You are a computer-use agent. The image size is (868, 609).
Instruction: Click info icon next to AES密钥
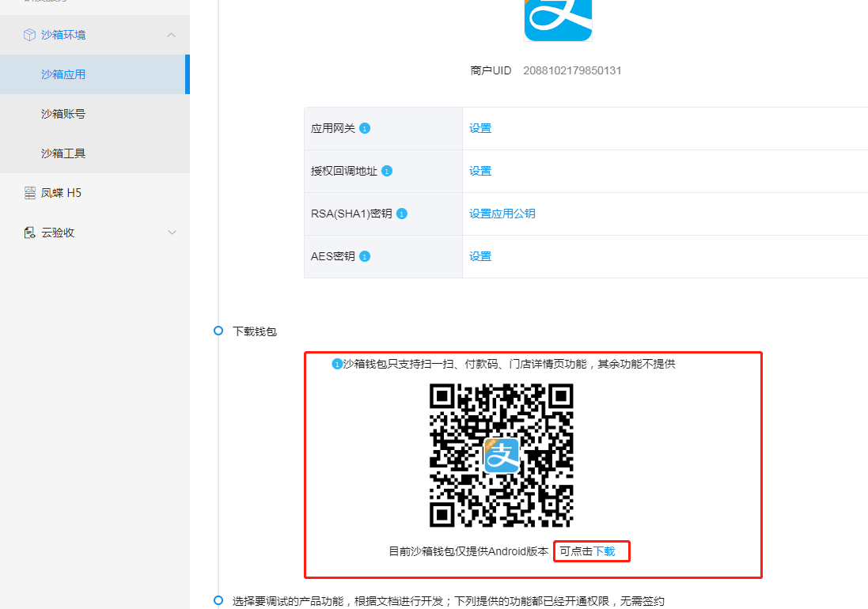(x=365, y=256)
